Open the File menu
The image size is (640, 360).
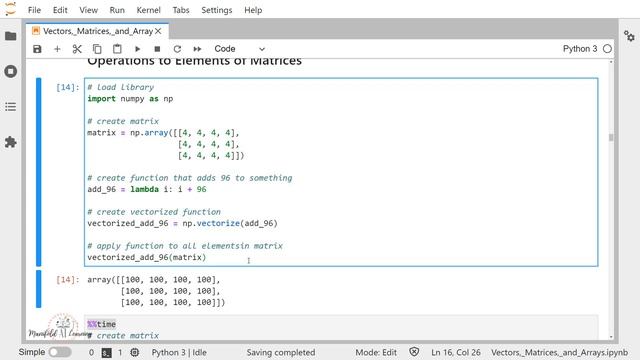point(34,10)
